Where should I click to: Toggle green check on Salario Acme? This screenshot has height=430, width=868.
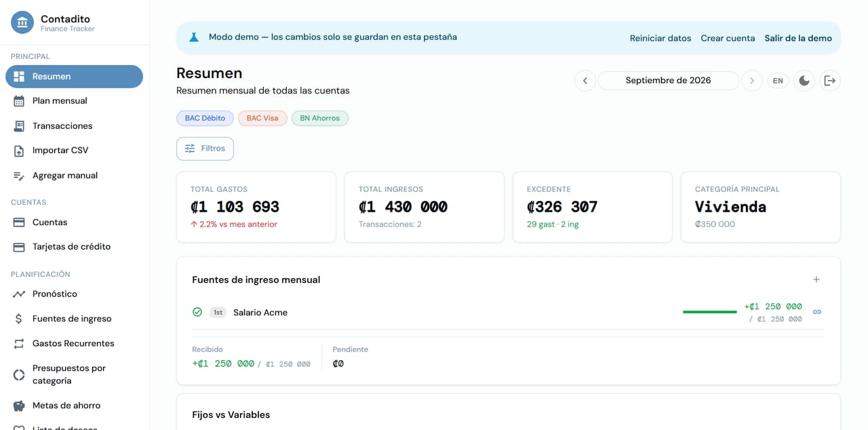197,312
